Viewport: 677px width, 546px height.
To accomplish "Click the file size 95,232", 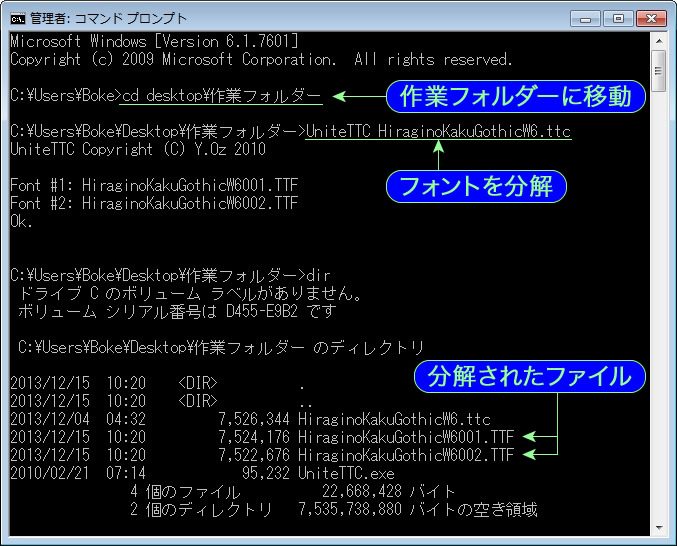I will 266,473.
